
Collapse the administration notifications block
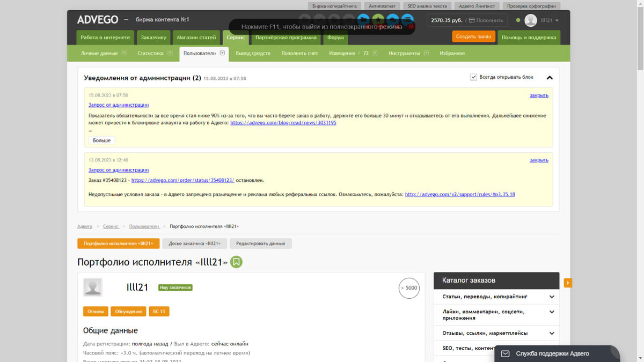[550, 77]
